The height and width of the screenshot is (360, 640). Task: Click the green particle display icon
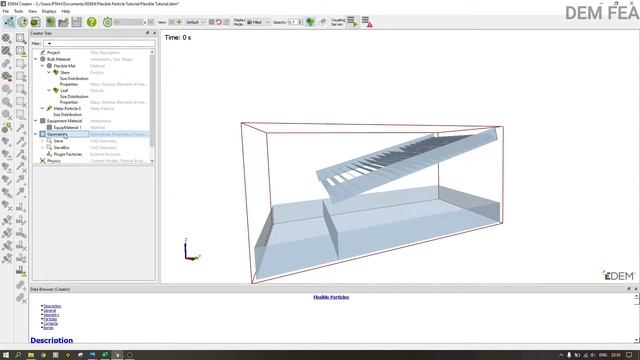click(x=311, y=22)
